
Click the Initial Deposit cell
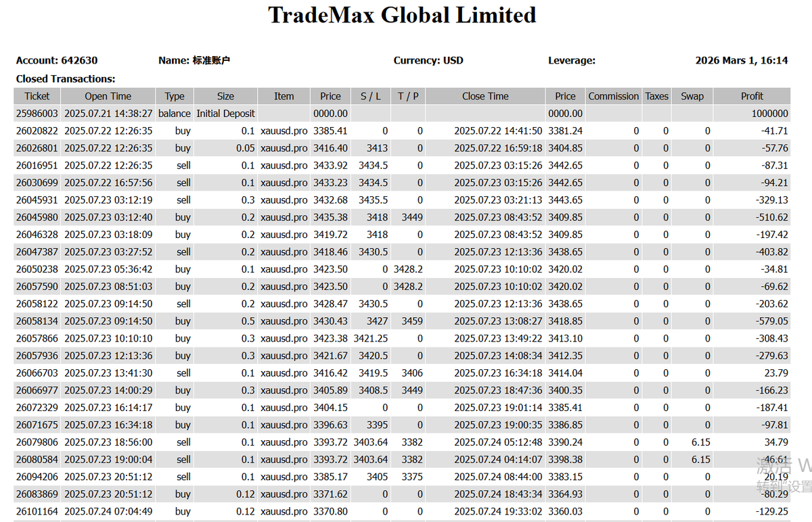coord(226,114)
